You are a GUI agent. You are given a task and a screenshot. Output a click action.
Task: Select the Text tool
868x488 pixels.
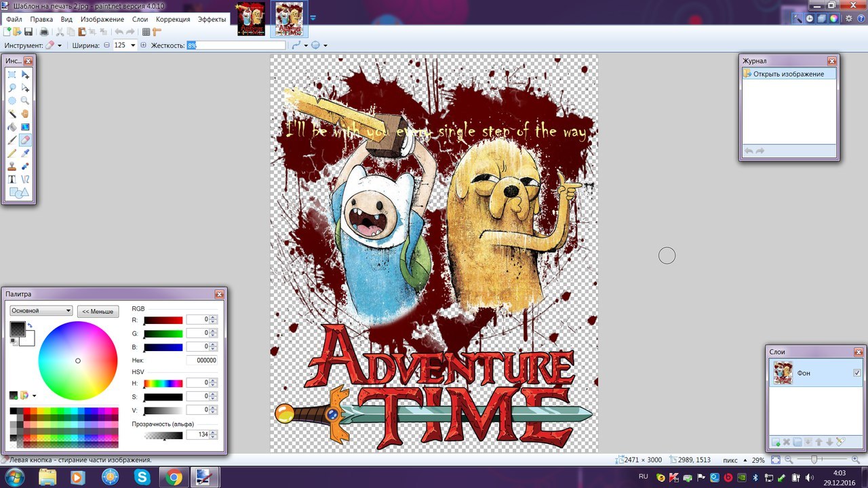(12, 180)
